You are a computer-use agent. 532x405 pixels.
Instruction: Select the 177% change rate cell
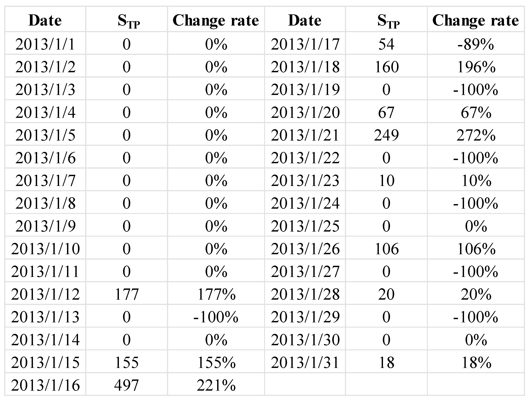click(216, 294)
